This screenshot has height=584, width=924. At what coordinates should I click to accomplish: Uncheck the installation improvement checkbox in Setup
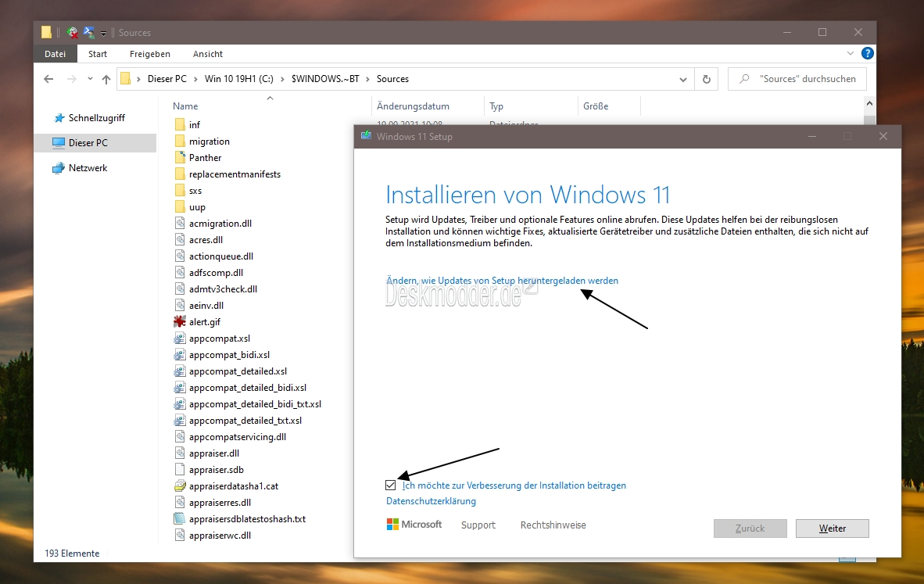[x=390, y=485]
